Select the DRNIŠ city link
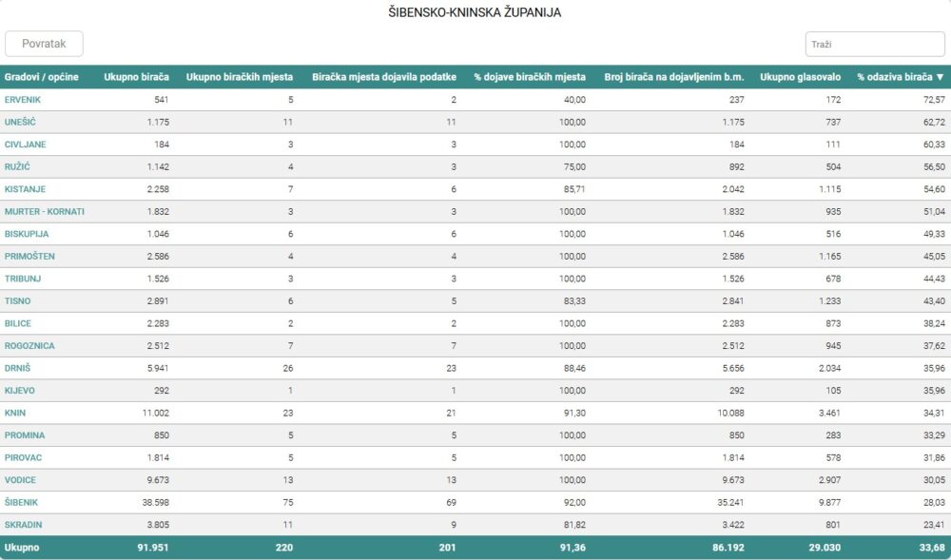 pos(18,368)
